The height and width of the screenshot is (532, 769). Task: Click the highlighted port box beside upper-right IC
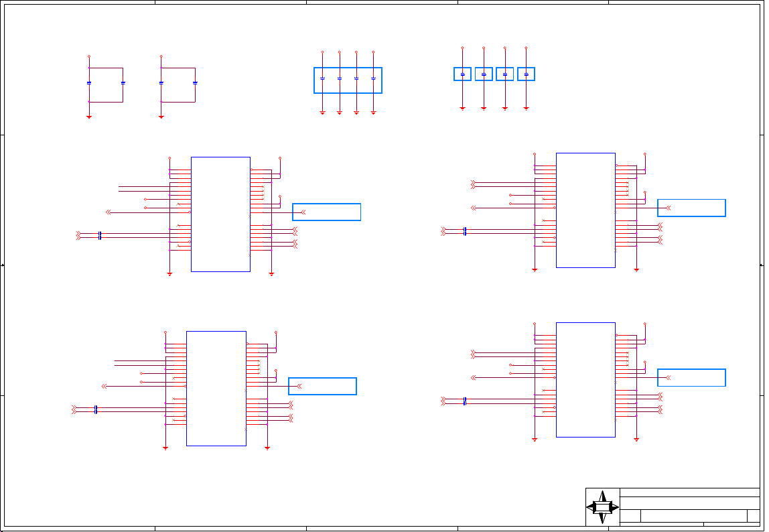point(691,208)
